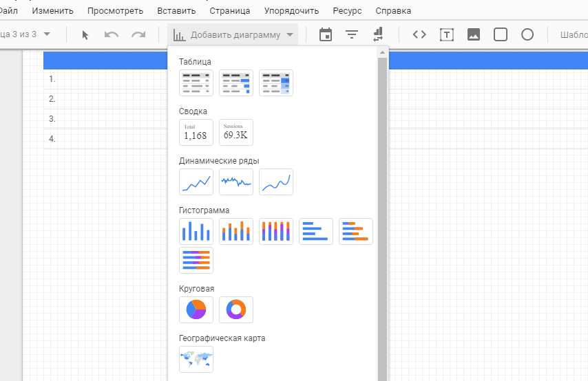Open the Справка menu

[x=393, y=11]
